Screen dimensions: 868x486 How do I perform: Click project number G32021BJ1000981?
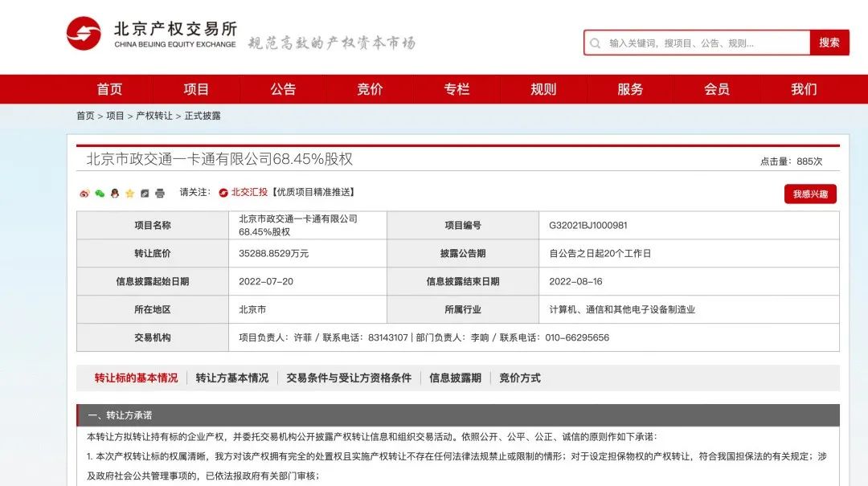point(588,225)
